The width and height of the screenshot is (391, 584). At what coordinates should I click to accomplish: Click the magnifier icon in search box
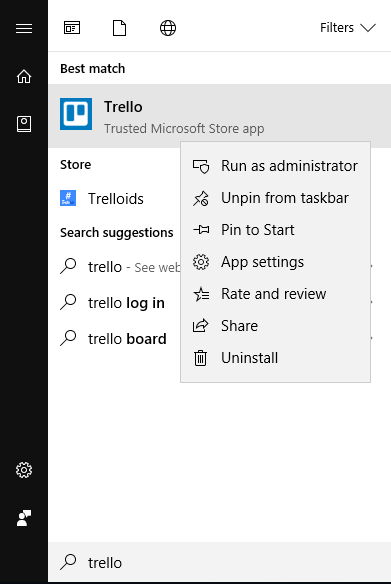click(68, 562)
